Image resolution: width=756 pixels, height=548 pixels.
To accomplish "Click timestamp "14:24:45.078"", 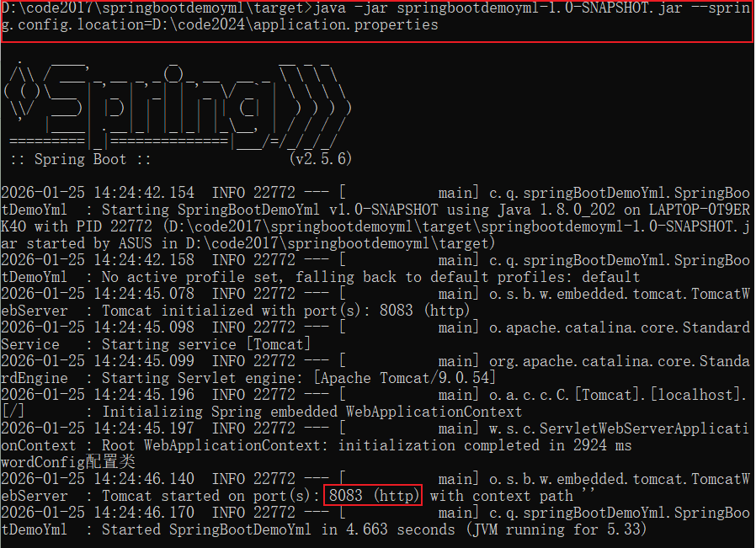I will (x=144, y=294).
